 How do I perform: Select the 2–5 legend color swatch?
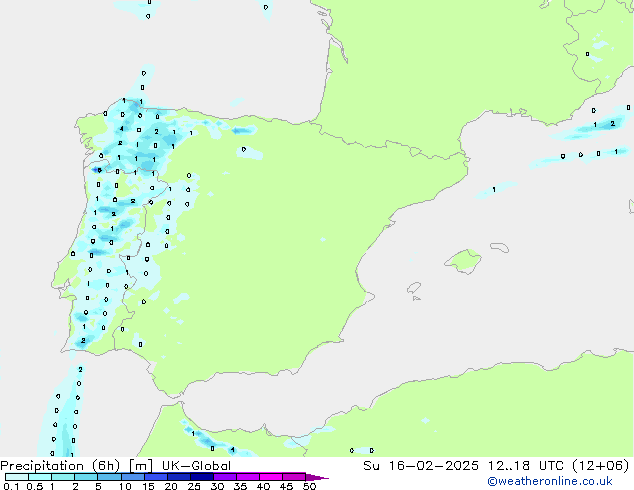(x=86, y=477)
